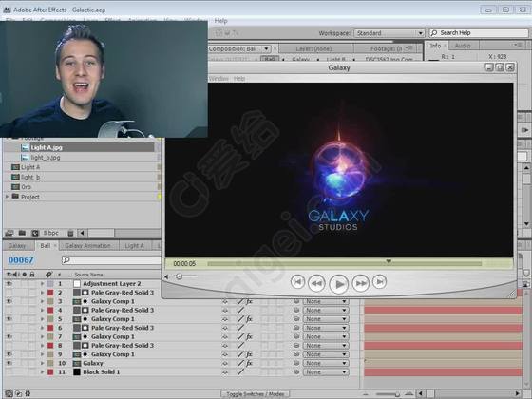
Task: Switch to the Light A timeline tab
Action: coord(134,246)
